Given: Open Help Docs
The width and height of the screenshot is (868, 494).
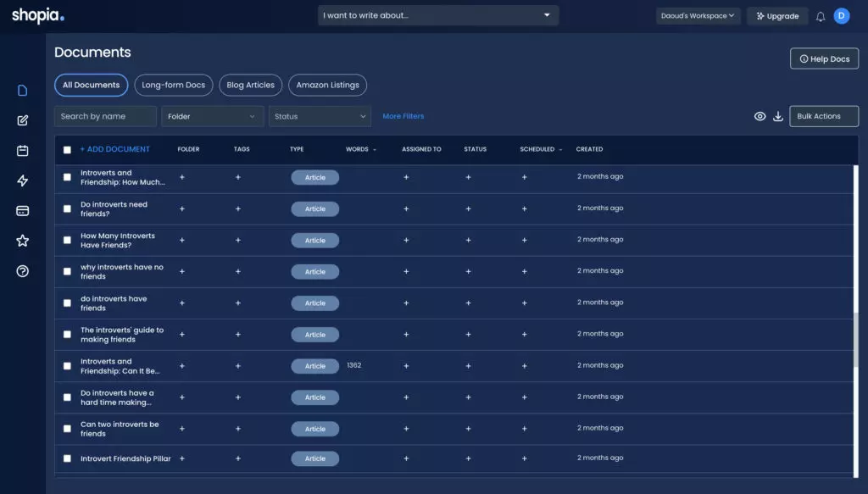Looking at the screenshot, I should point(824,58).
